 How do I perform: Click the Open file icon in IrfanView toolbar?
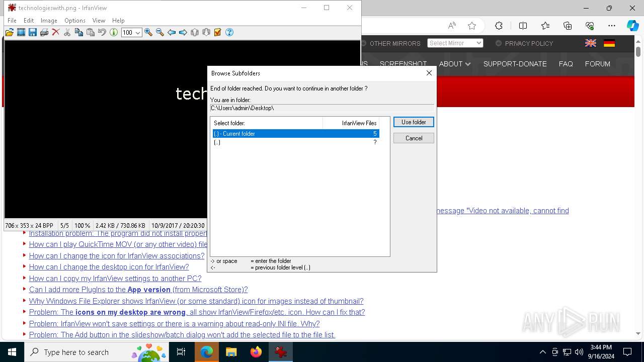[x=9, y=32]
